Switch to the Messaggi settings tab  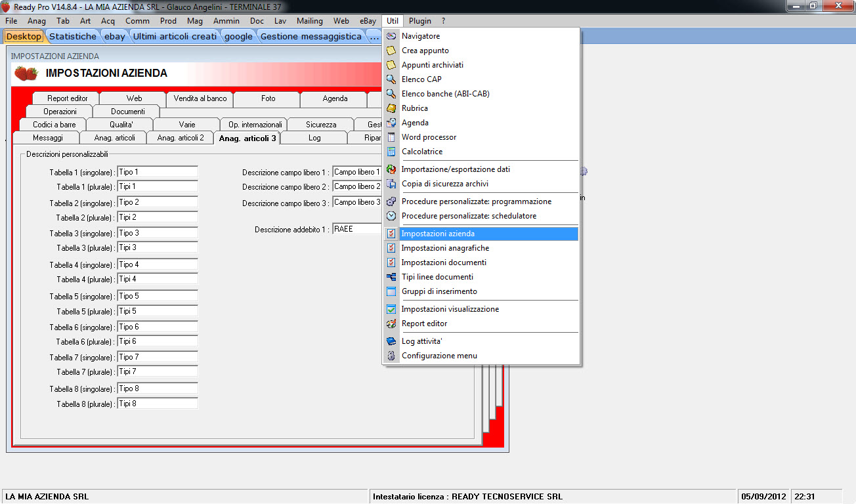click(x=48, y=138)
